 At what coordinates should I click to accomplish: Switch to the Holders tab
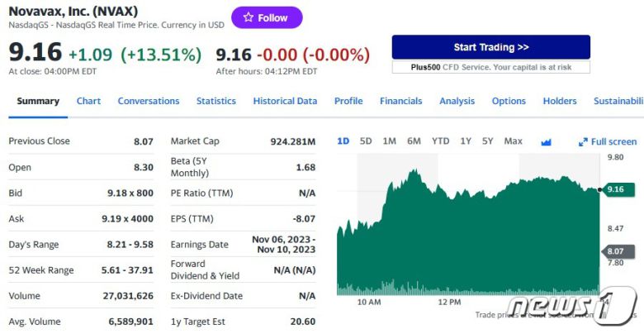pyautogui.click(x=559, y=101)
